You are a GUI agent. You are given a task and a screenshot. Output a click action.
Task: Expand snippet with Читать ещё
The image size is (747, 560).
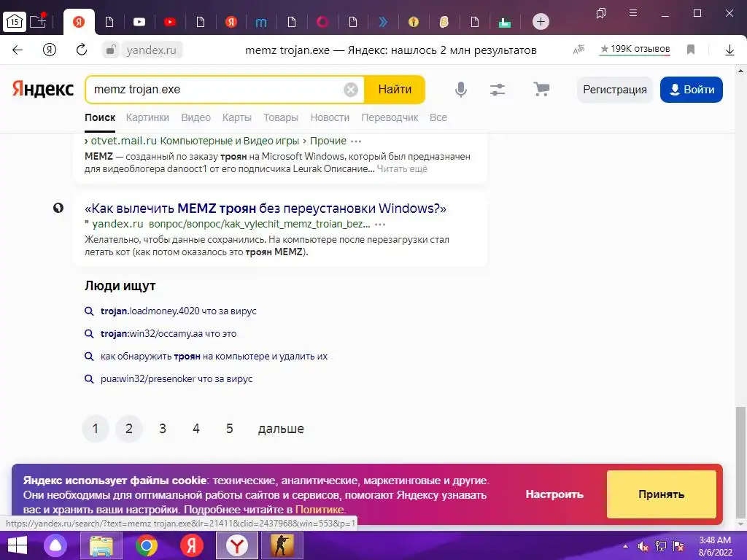tap(402, 168)
